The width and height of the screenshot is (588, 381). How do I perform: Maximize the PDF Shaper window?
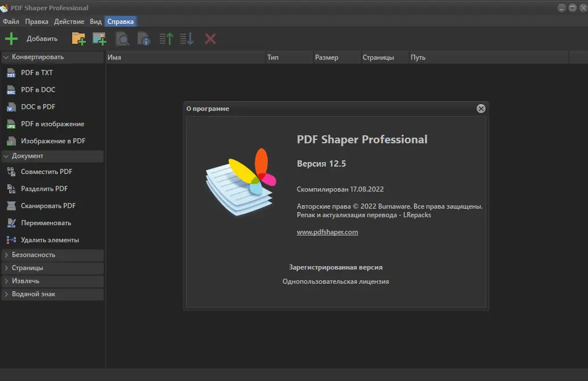572,8
